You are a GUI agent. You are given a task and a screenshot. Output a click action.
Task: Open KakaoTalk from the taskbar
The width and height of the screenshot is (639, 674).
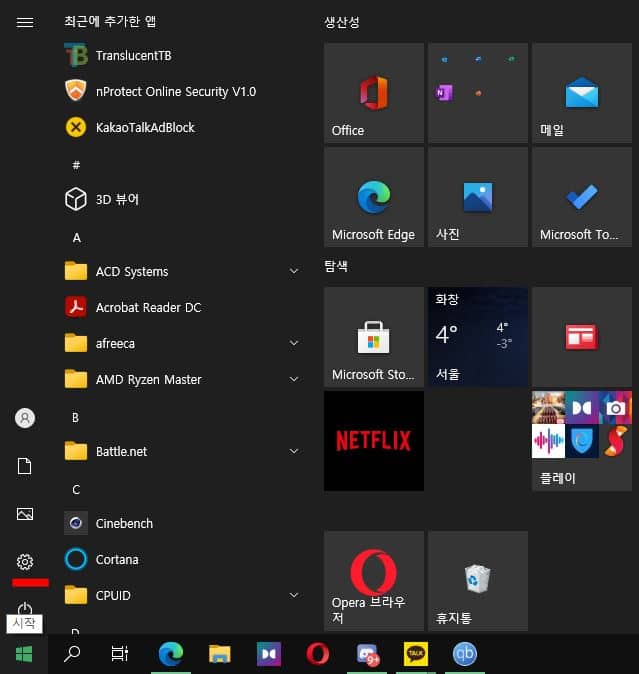pos(416,654)
